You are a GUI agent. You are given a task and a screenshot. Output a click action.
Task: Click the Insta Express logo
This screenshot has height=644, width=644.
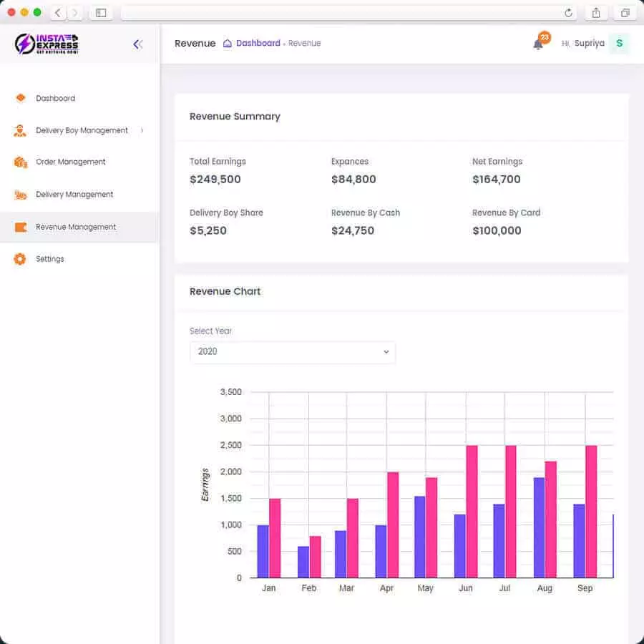[x=47, y=44]
